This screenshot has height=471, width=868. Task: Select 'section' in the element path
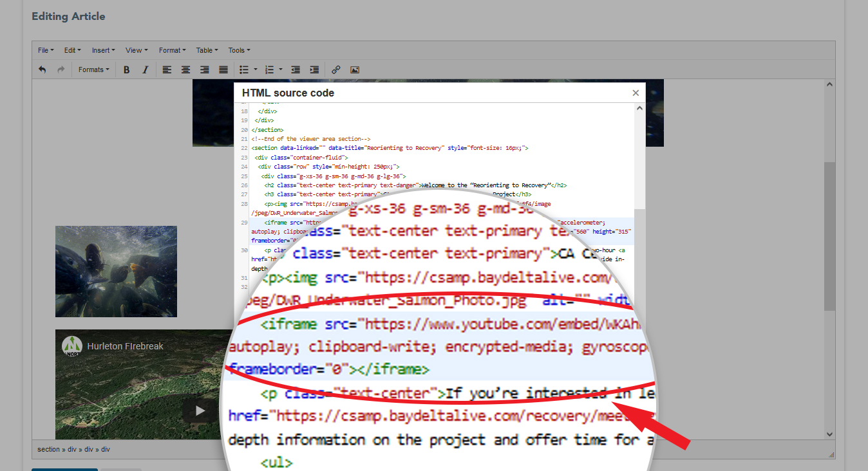(49, 449)
